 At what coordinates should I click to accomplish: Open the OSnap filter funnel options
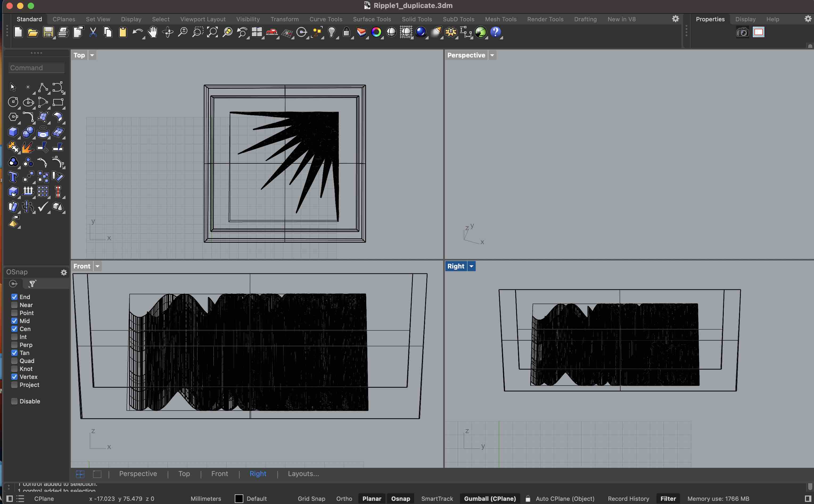pos(32,284)
